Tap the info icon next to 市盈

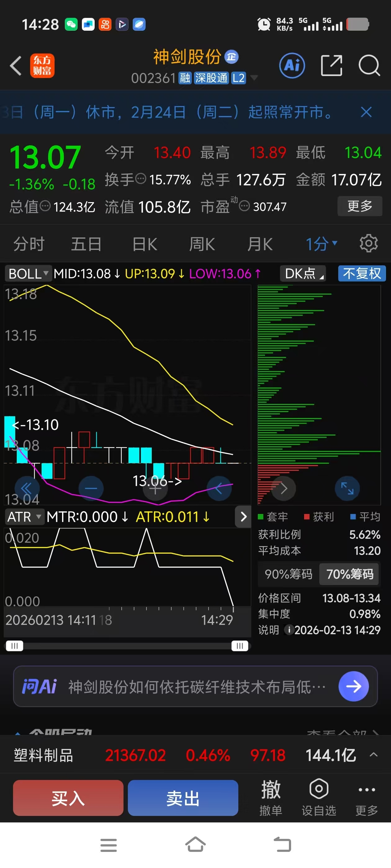244,206
